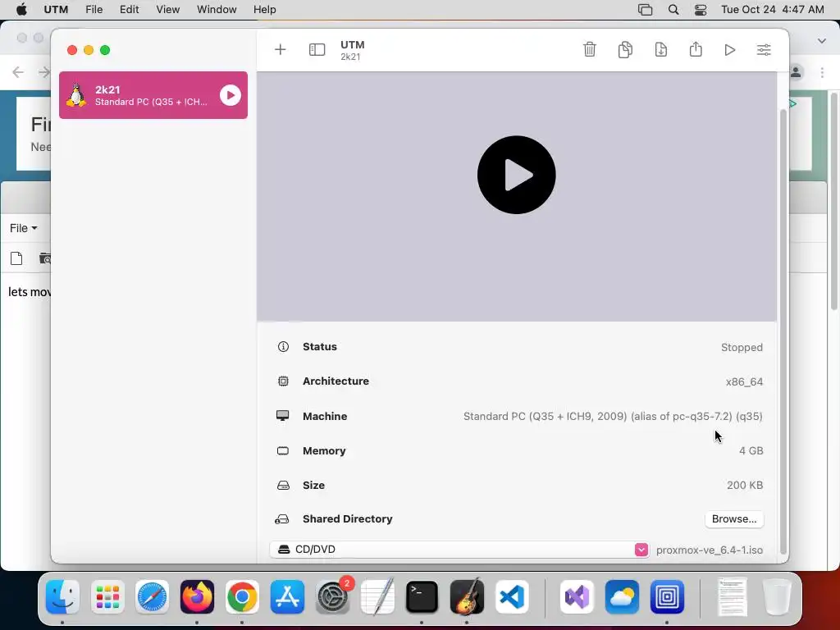Share the VM using share icon
The height and width of the screenshot is (630, 840).
tap(696, 49)
